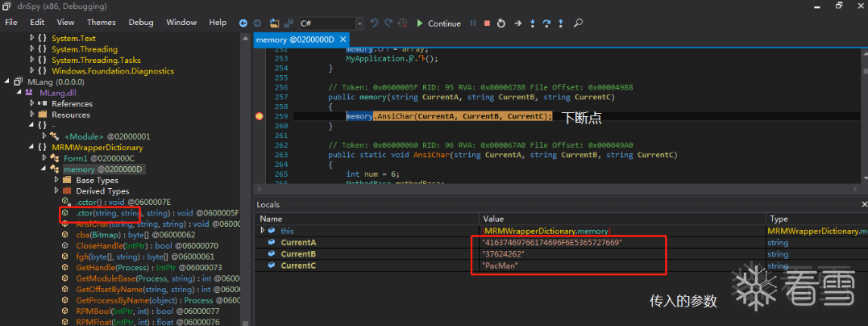Stop debugging with the red square
Image resolution: width=868 pixels, height=326 pixels.
[487, 23]
